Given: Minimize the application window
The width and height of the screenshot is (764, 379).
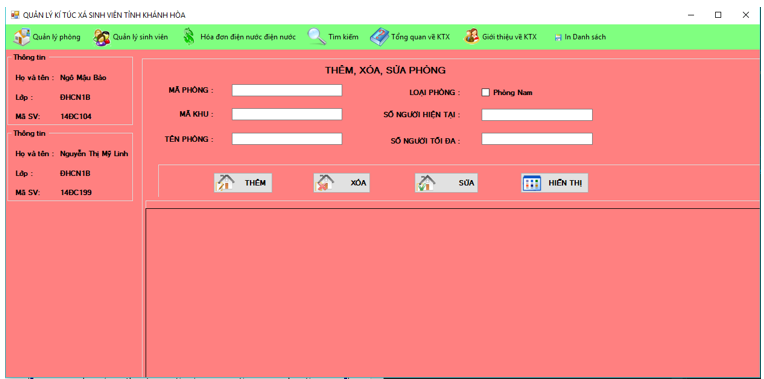Looking at the screenshot, I should 691,15.
